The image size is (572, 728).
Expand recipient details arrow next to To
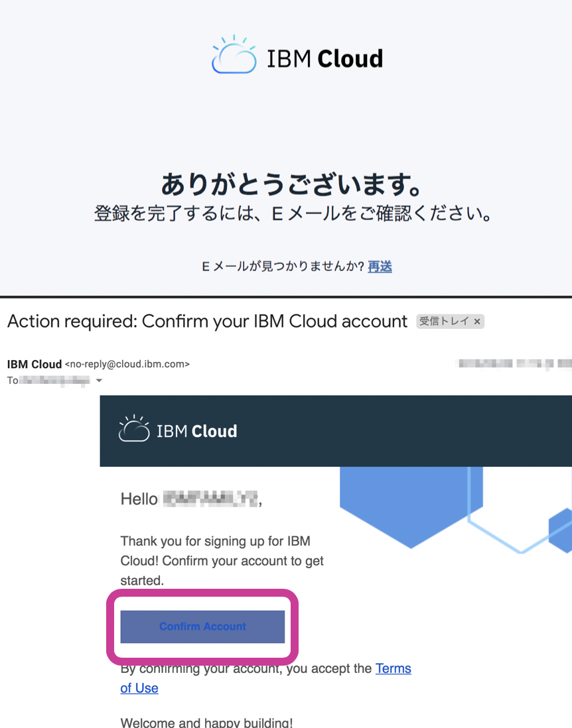click(99, 381)
